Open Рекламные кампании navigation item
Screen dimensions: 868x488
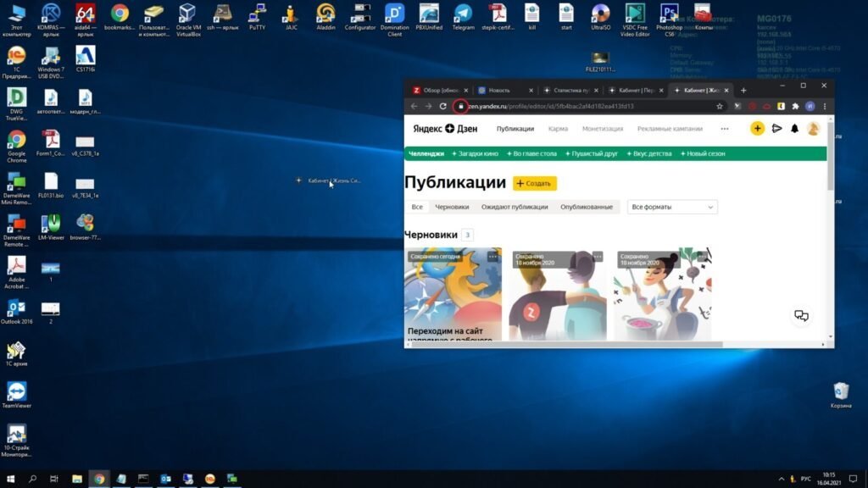click(670, 129)
